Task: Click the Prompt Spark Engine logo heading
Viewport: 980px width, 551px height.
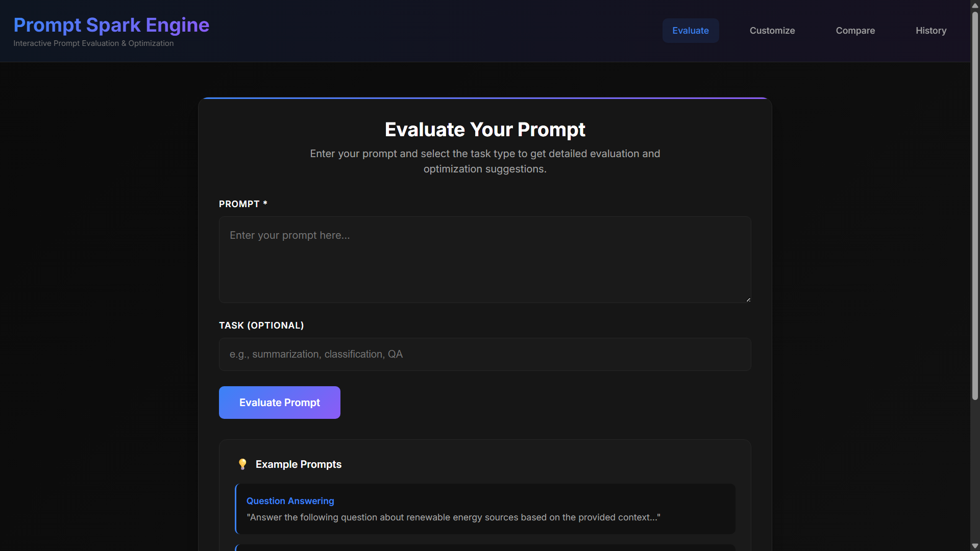Action: coord(111,24)
